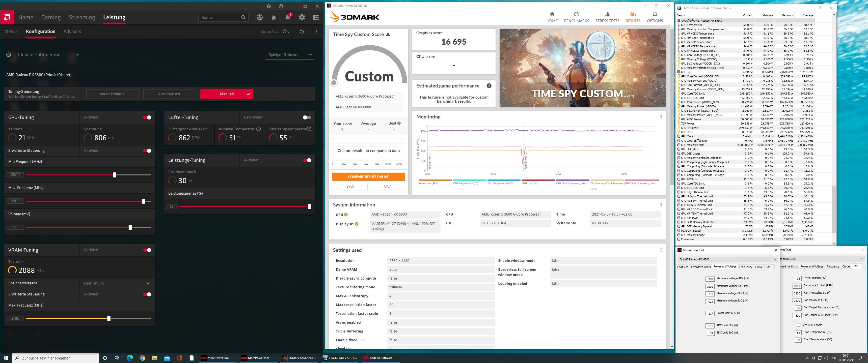Screen dimensions: 868x363
Task: Open GPU dropdown in front MorePowerTool window
Action: [x=727, y=259]
